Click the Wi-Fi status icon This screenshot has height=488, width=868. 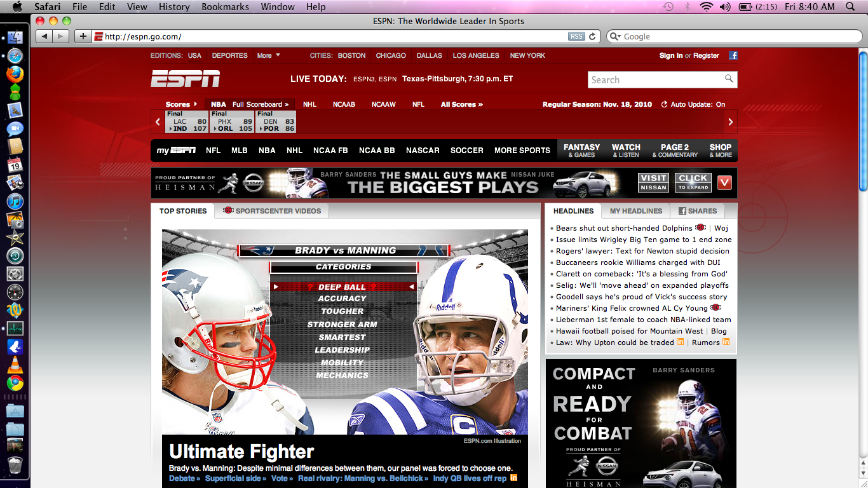pos(706,7)
